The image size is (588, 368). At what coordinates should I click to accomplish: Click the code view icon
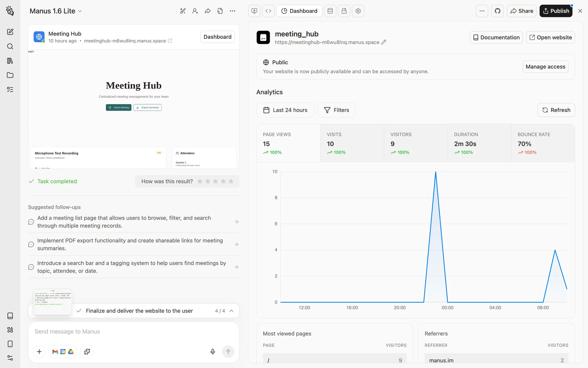[x=268, y=11]
